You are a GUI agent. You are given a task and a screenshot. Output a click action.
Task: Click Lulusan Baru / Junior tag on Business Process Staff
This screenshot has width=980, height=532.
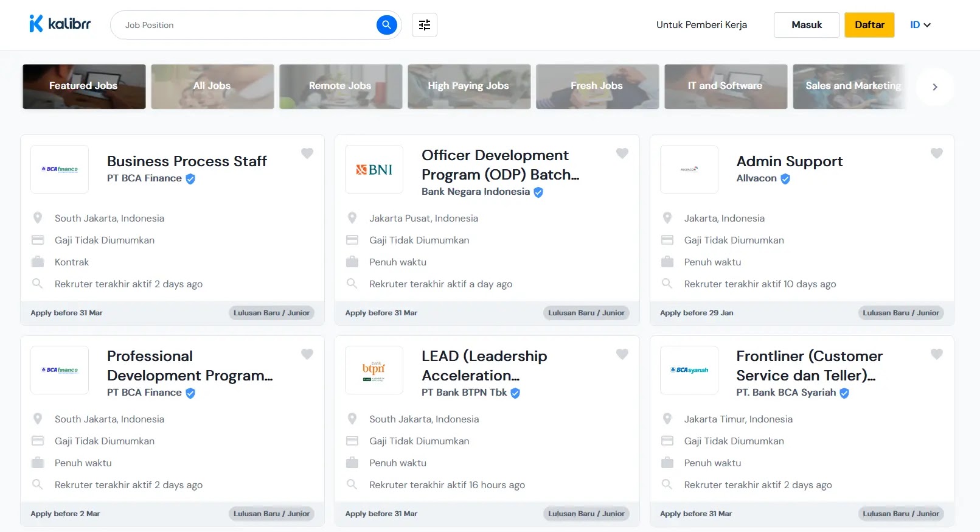coord(271,313)
